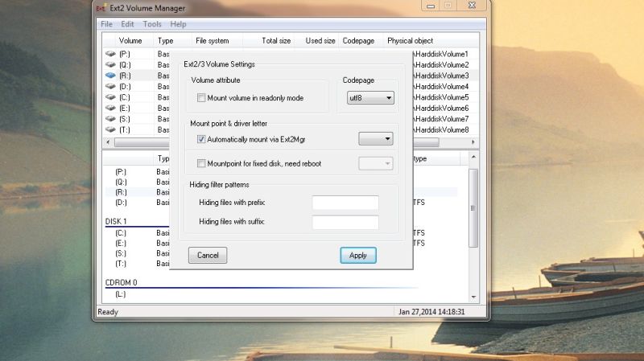Viewport: 644px width, 361px height.
Task: Open the Edit menu
Action: click(x=127, y=24)
